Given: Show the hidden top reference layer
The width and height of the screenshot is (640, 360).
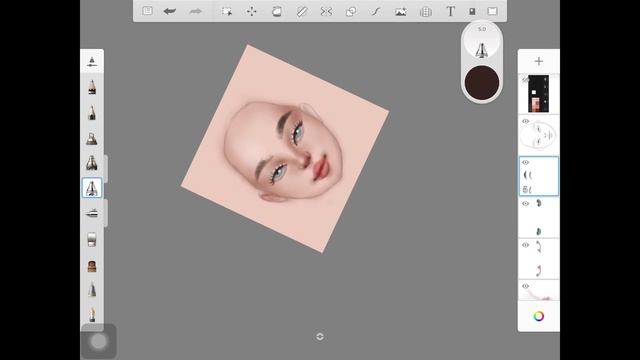Looking at the screenshot, I should (525, 80).
